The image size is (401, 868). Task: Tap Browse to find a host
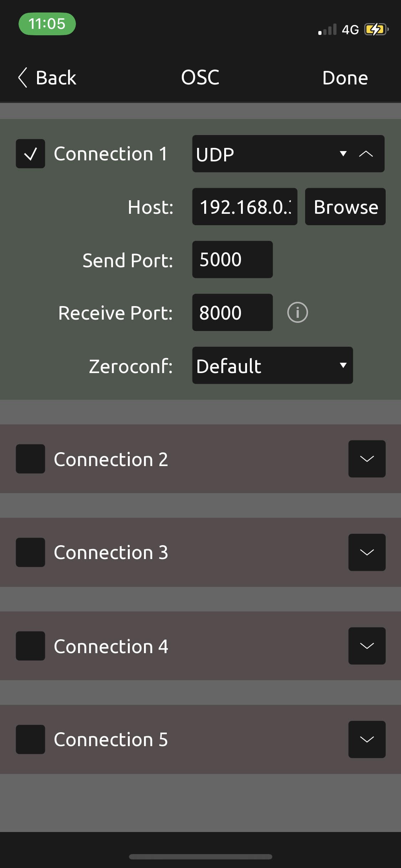(345, 207)
